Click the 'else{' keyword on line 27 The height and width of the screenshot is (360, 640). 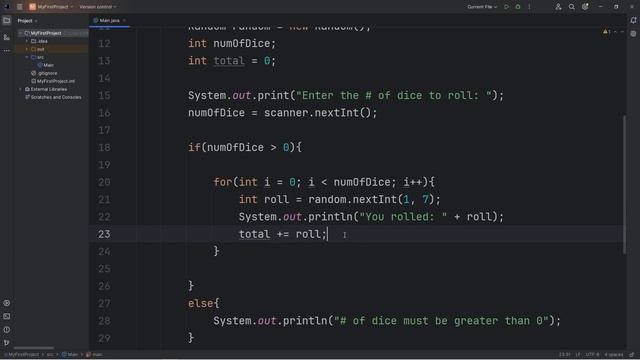(204, 303)
